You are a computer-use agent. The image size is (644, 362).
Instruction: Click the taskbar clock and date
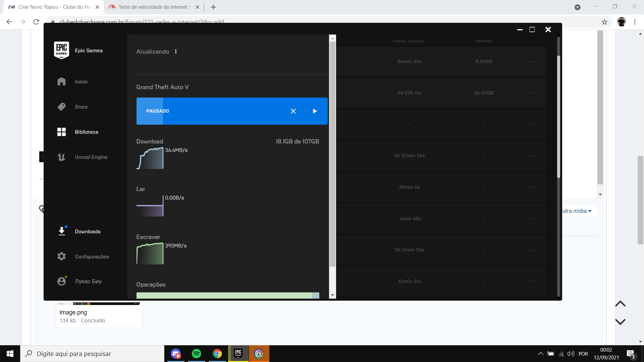[x=606, y=354]
